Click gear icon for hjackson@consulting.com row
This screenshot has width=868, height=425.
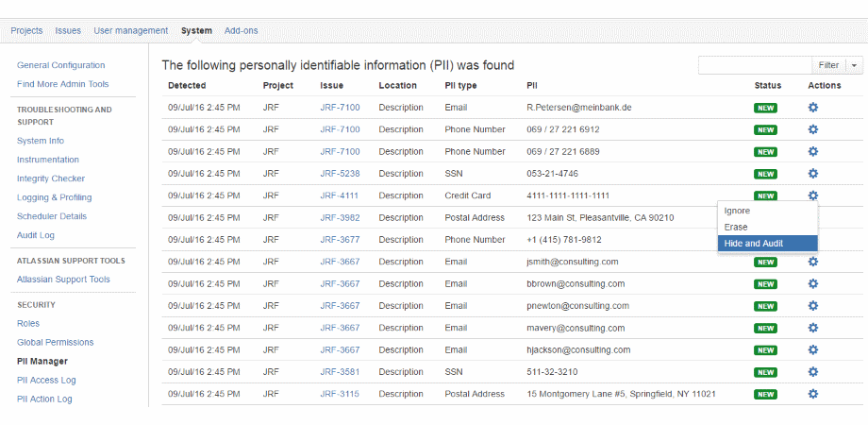812,349
